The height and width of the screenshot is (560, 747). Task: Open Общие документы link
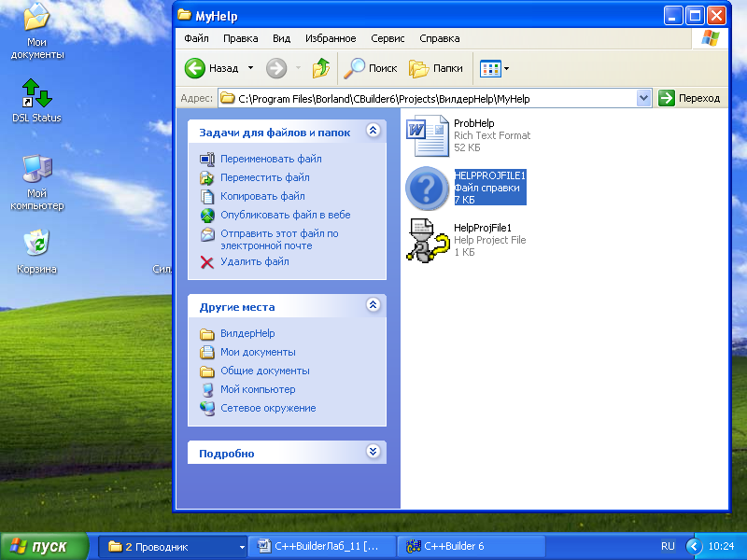pyautogui.click(x=265, y=371)
